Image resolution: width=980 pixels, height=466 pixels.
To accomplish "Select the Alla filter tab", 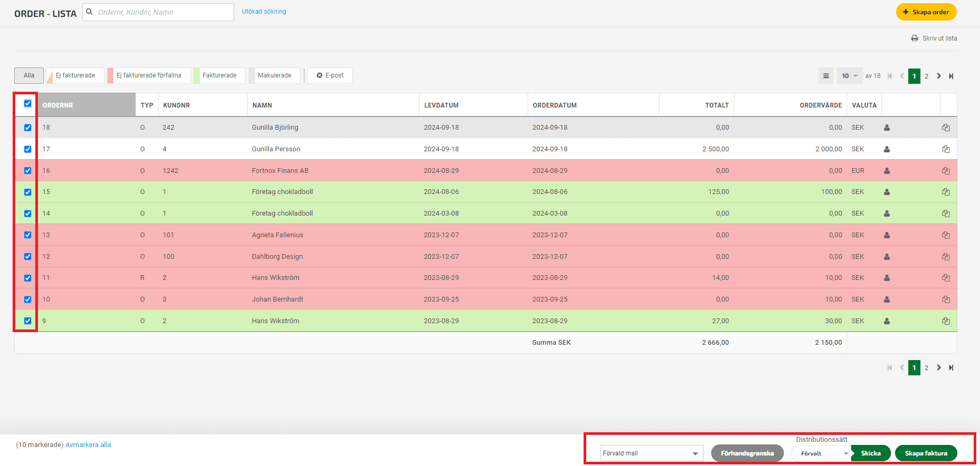I will coord(29,75).
